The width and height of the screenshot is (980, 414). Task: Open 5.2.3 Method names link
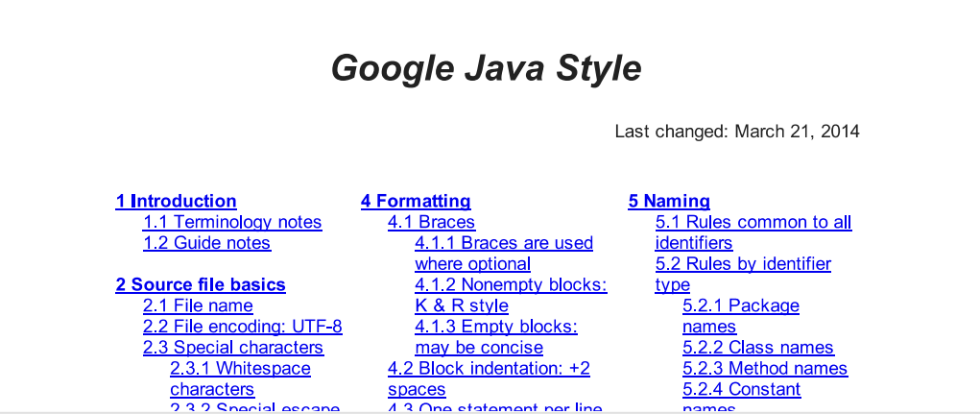765,368
